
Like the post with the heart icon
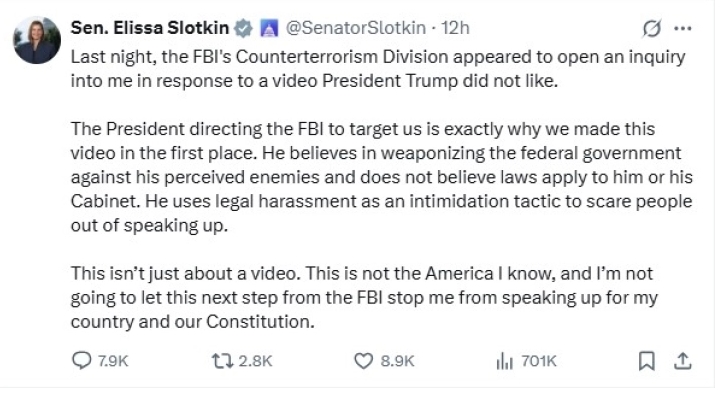pyautogui.click(x=362, y=360)
